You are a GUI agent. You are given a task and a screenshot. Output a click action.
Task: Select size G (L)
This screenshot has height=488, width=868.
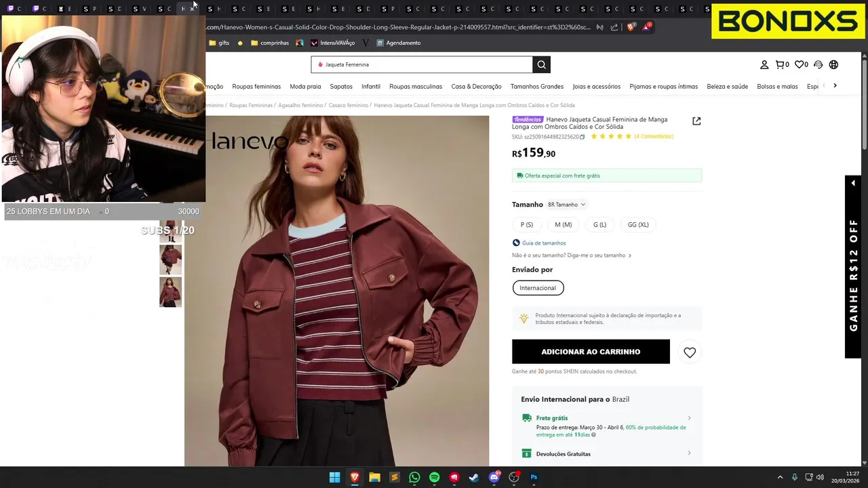click(599, 224)
